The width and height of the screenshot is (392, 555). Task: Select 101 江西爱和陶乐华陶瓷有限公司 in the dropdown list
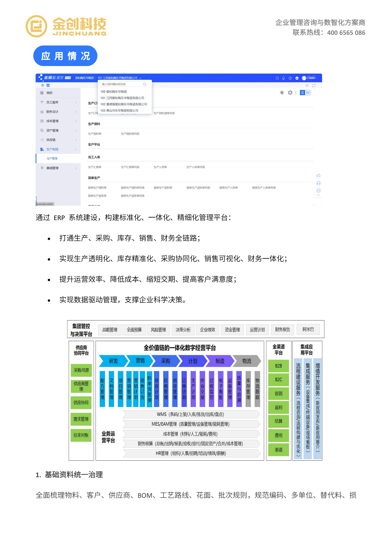pos(122,98)
